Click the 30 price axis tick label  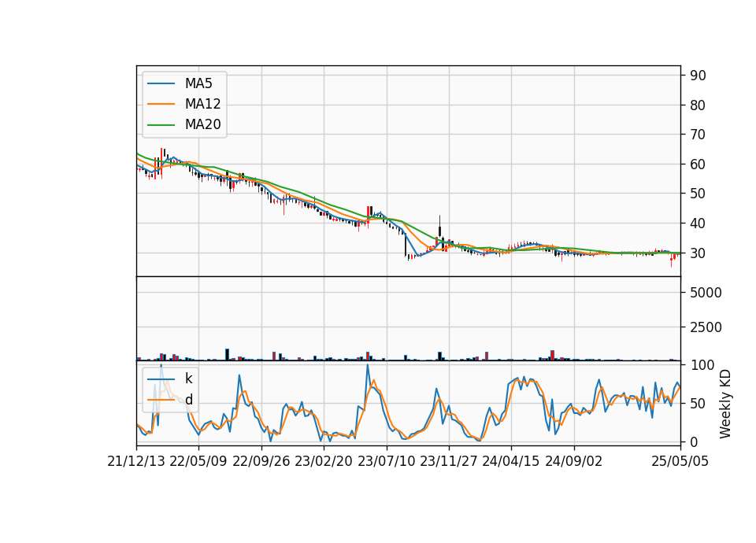[x=698, y=253]
